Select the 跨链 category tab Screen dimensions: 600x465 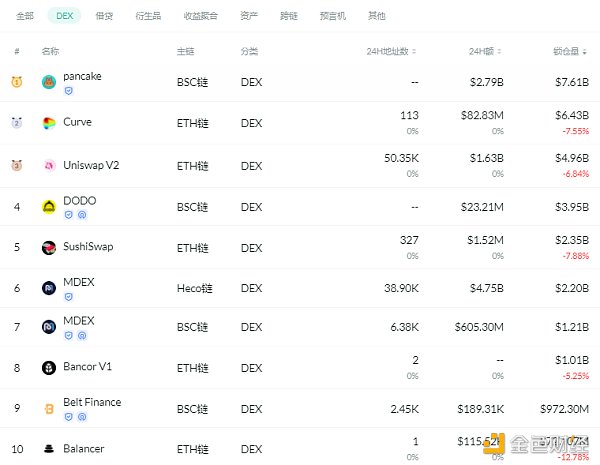pos(289,16)
